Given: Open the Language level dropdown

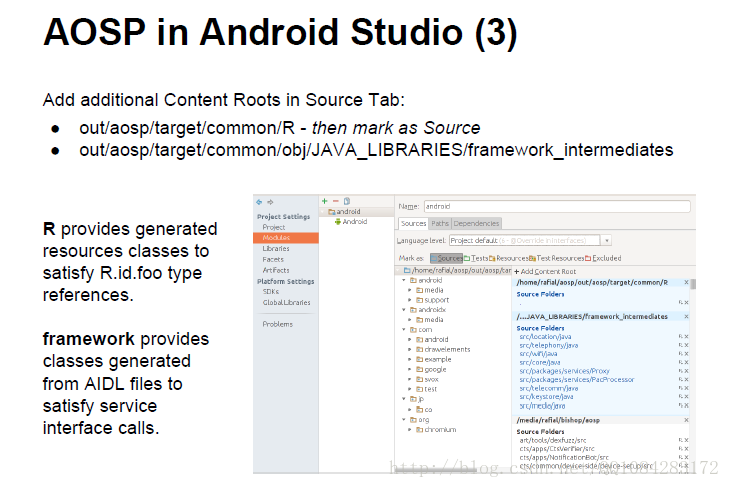Looking at the screenshot, I should (x=606, y=241).
